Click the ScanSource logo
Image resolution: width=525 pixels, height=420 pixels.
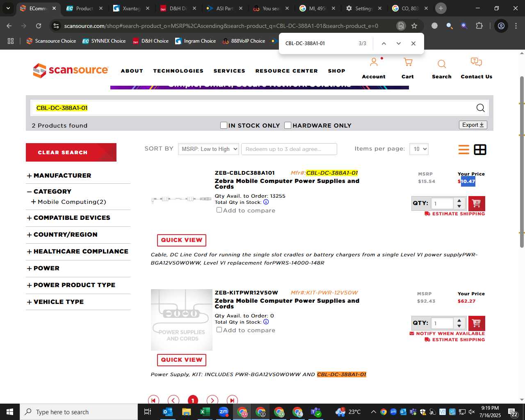71,71
